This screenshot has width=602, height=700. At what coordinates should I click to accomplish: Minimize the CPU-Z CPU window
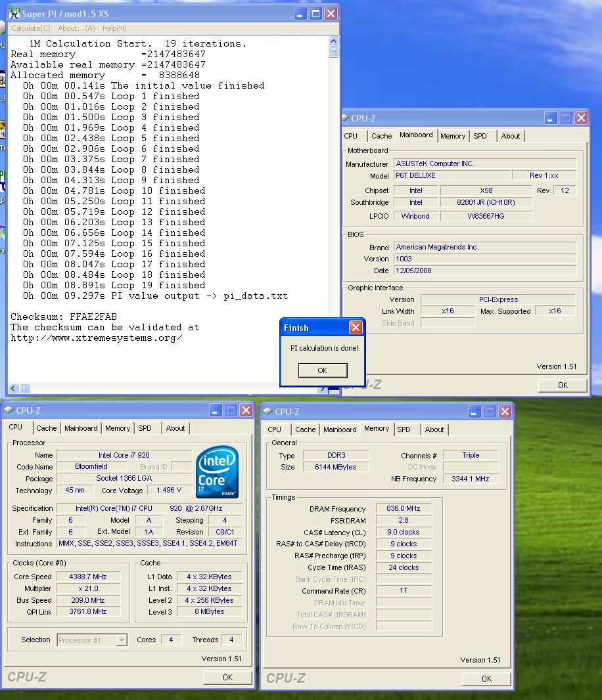point(216,410)
